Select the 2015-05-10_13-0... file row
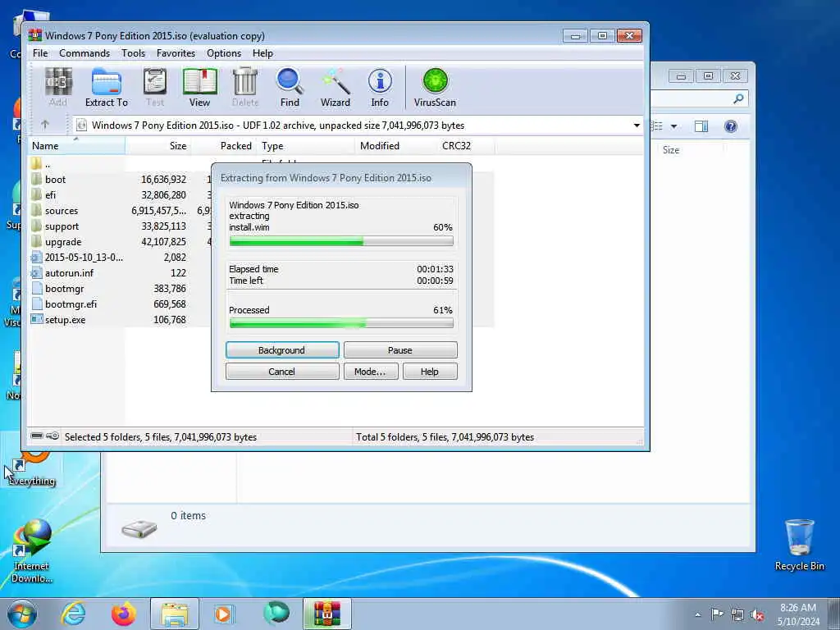 [x=120, y=257]
